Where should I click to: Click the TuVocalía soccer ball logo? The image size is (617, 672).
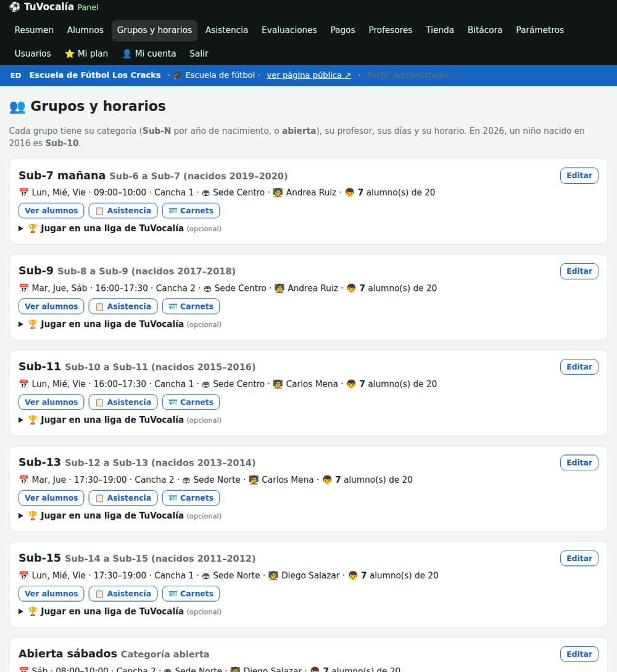click(15, 7)
